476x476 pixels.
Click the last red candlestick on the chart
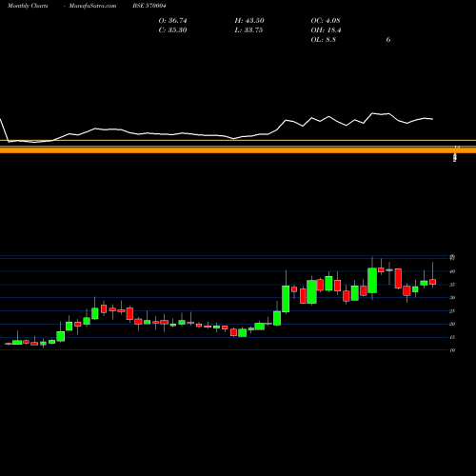tap(433, 282)
